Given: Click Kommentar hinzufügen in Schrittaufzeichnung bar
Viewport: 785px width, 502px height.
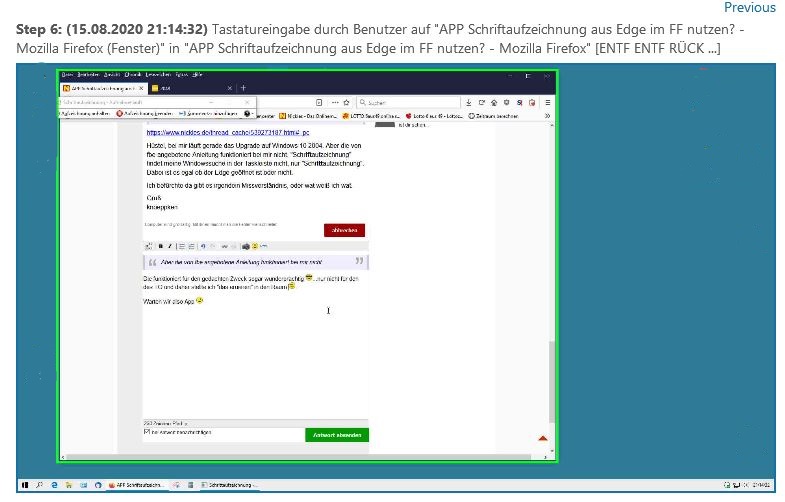Looking at the screenshot, I should point(208,114).
